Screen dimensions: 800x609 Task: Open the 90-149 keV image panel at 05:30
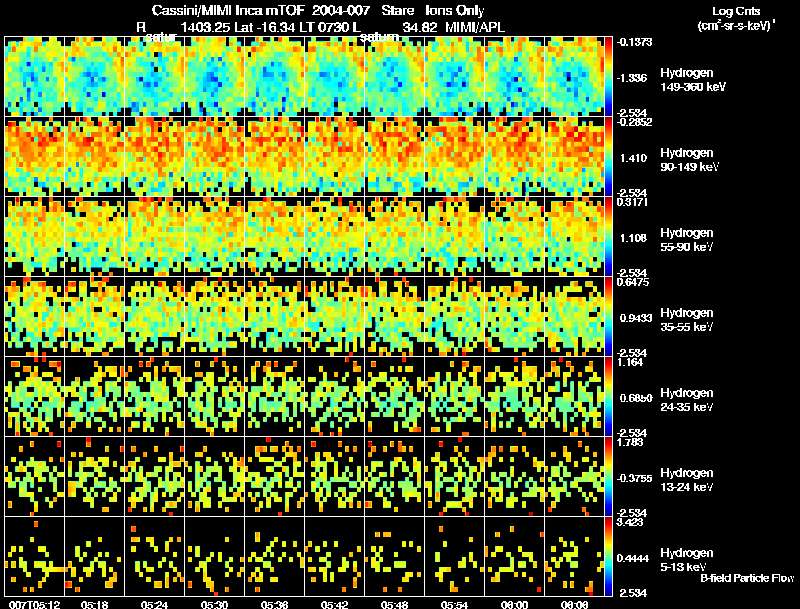pos(215,157)
